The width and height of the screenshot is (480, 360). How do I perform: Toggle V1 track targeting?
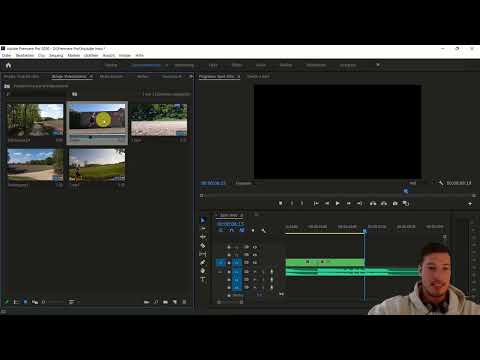tap(237, 263)
